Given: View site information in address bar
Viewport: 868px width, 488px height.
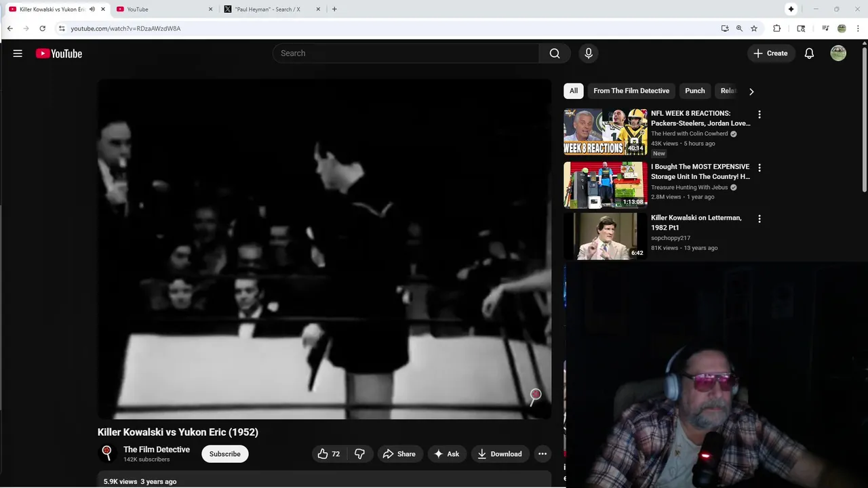Looking at the screenshot, I should click(62, 28).
